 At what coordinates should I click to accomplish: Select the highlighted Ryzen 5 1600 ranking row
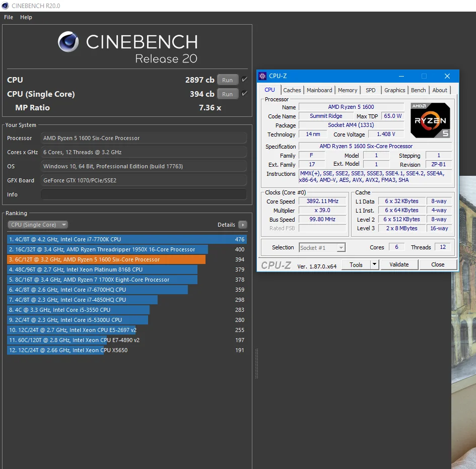click(x=127, y=259)
